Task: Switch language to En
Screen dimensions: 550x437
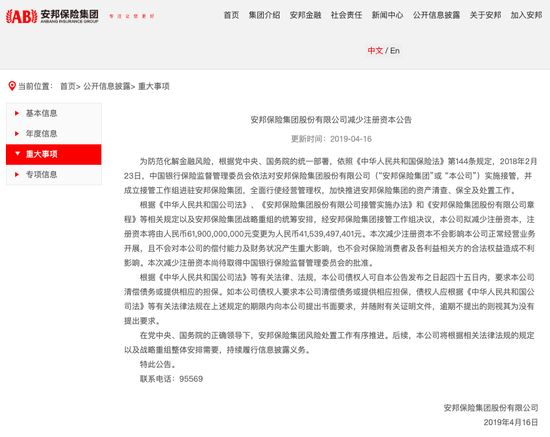Action: click(395, 51)
